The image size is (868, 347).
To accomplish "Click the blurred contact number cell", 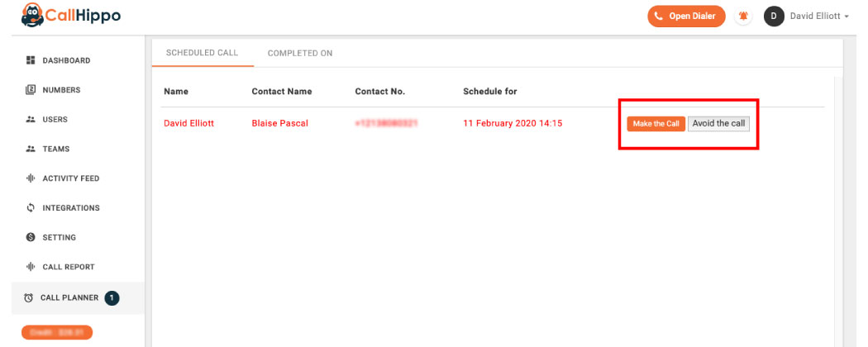I will coord(386,123).
